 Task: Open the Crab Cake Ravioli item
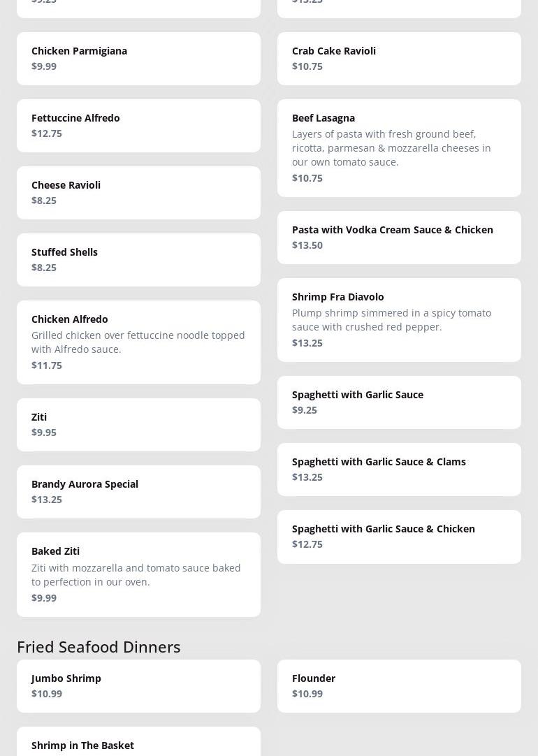[x=399, y=59]
